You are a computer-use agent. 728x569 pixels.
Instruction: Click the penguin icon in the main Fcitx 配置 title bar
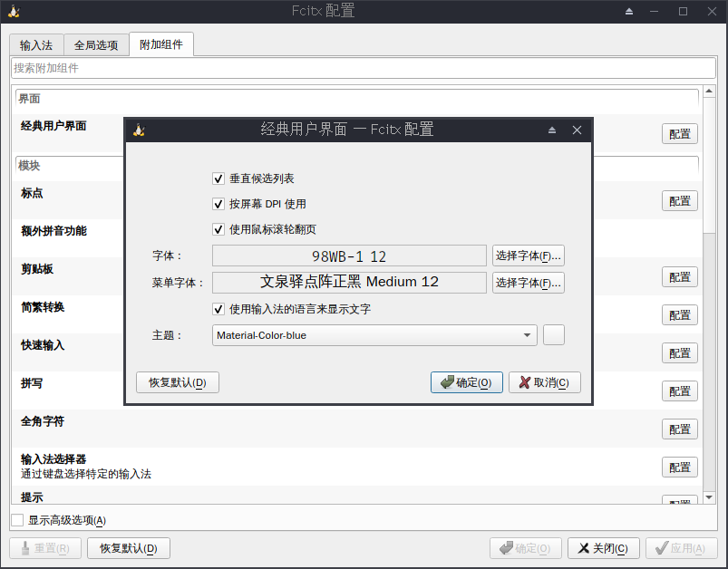pos(14,11)
